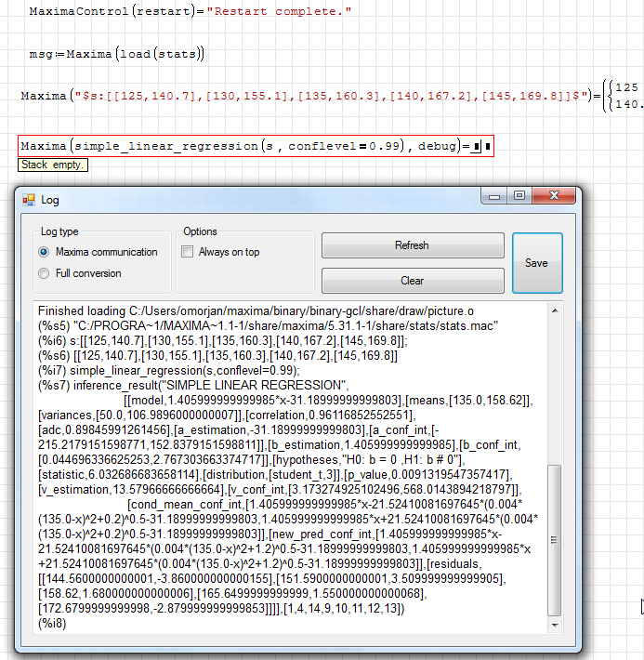Screen dimensions: 644x660
Task: Click the log scrollbar up arrow
Action: click(x=555, y=310)
